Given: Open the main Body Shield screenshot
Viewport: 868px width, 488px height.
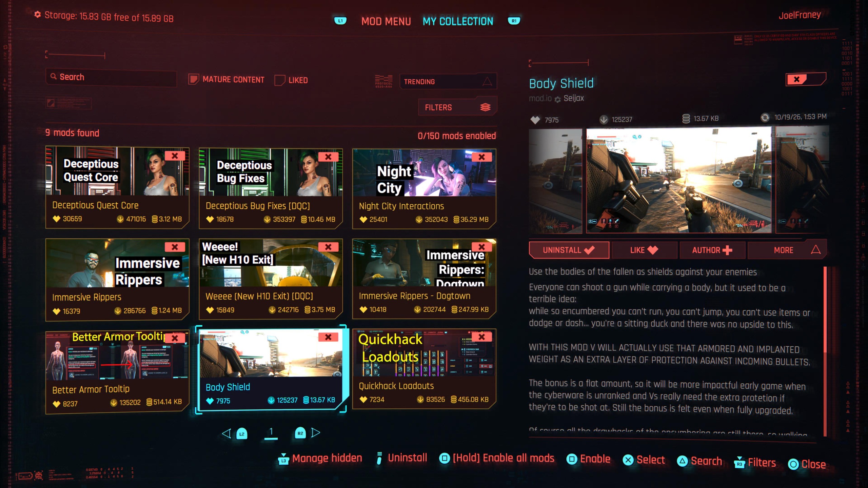Looking at the screenshot, I should [679, 180].
